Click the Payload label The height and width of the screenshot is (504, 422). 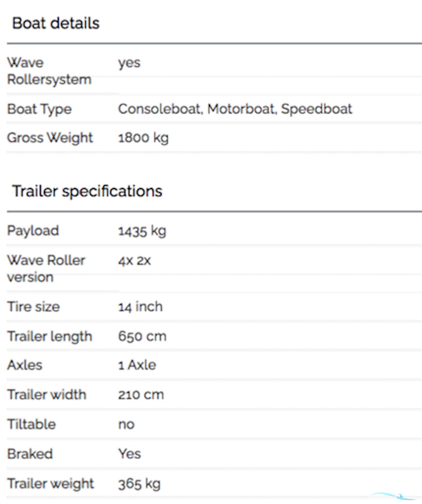pos(33,231)
